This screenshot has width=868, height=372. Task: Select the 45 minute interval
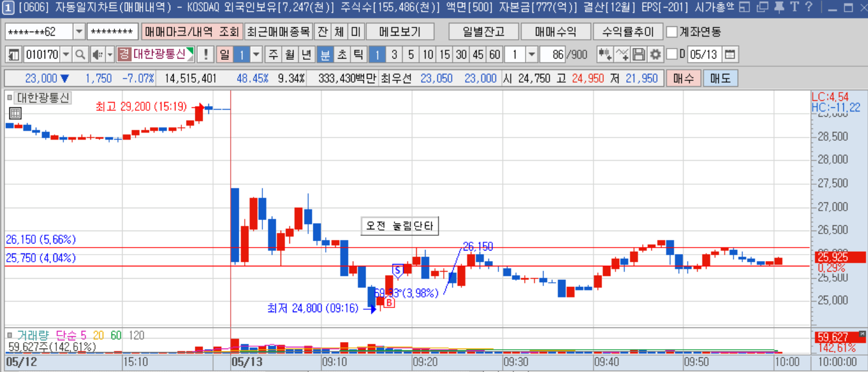[x=478, y=55]
